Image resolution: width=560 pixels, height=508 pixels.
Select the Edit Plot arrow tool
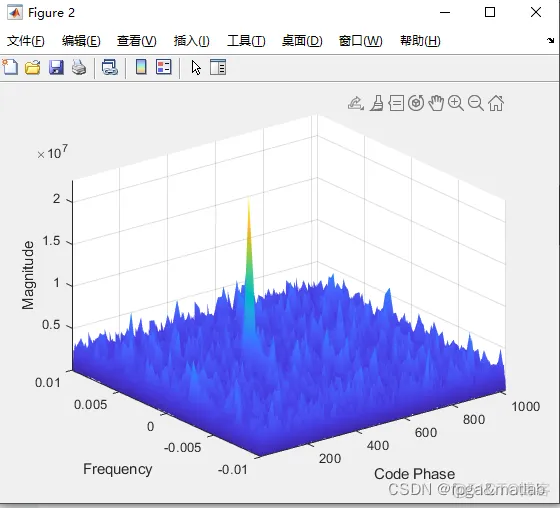[x=196, y=68]
